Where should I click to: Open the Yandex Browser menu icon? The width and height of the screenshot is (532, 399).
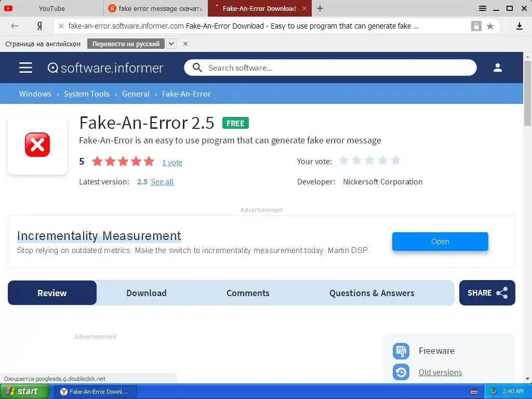click(483, 8)
